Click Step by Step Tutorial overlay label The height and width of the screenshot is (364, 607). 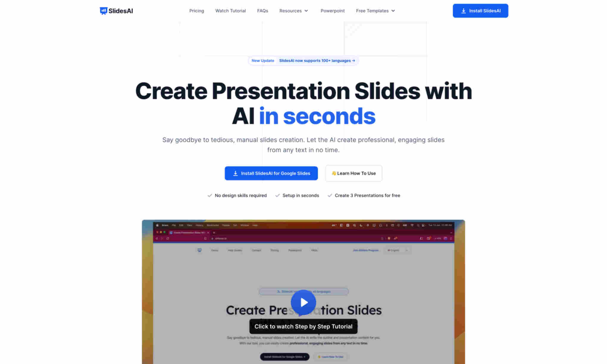[303, 326]
